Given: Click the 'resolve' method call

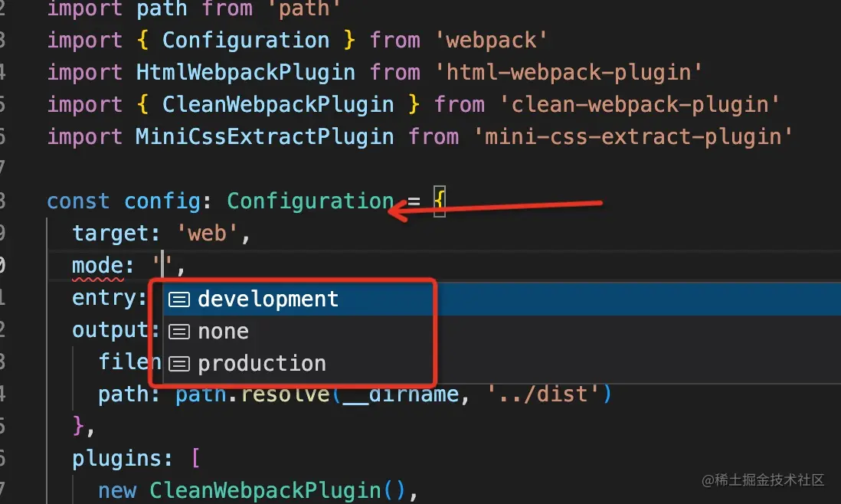Looking at the screenshot, I should pos(286,394).
